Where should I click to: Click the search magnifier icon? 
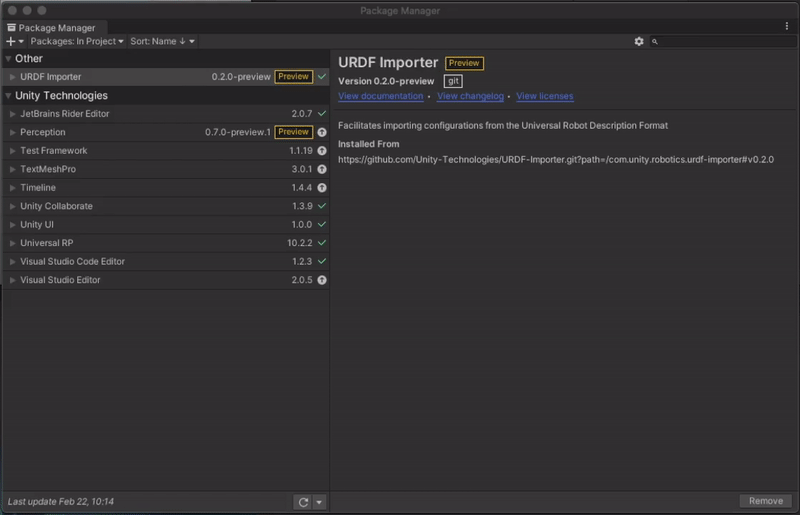pos(655,42)
